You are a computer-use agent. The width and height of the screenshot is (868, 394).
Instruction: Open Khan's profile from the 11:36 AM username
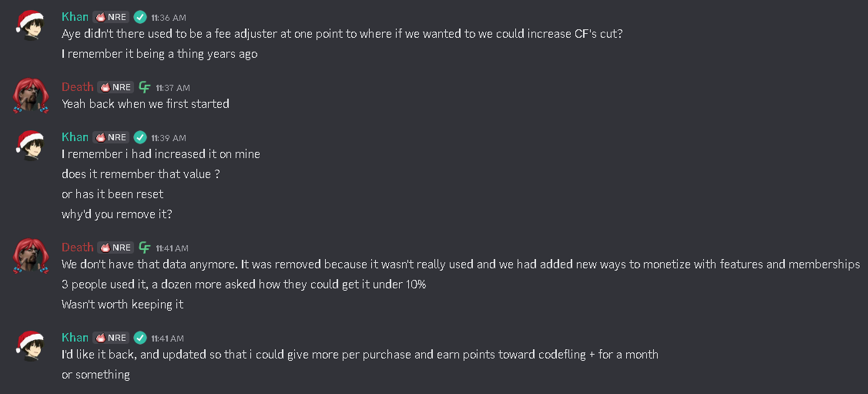coord(75,16)
